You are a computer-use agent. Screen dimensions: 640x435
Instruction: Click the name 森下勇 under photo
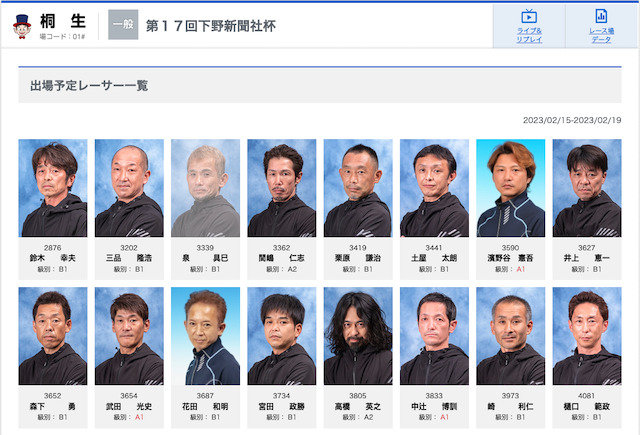(53, 406)
